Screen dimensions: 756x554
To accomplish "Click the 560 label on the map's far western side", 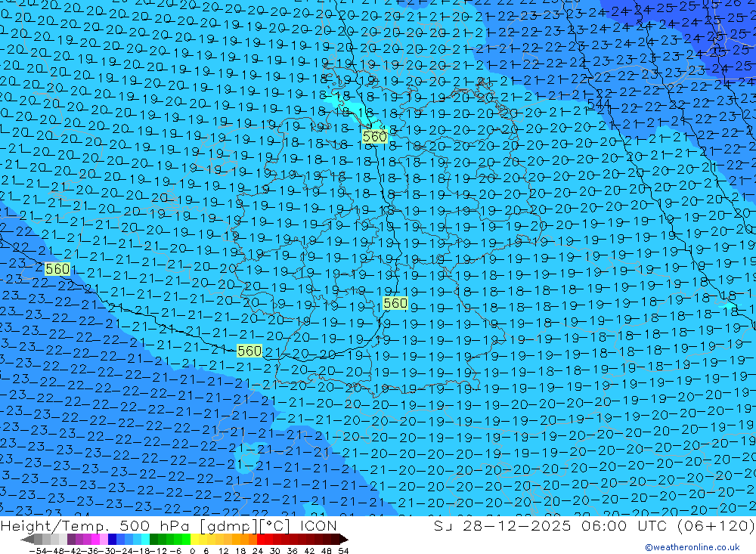I will click(57, 268).
